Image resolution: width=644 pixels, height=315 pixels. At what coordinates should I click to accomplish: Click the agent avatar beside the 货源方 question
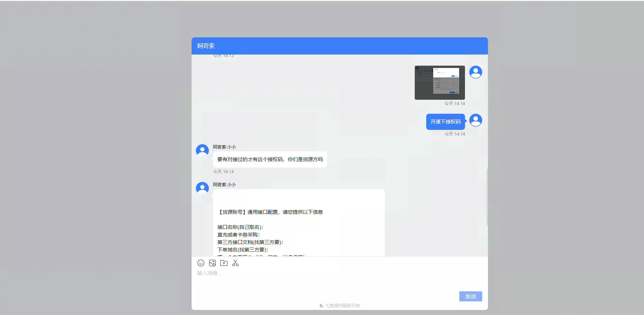202,150
